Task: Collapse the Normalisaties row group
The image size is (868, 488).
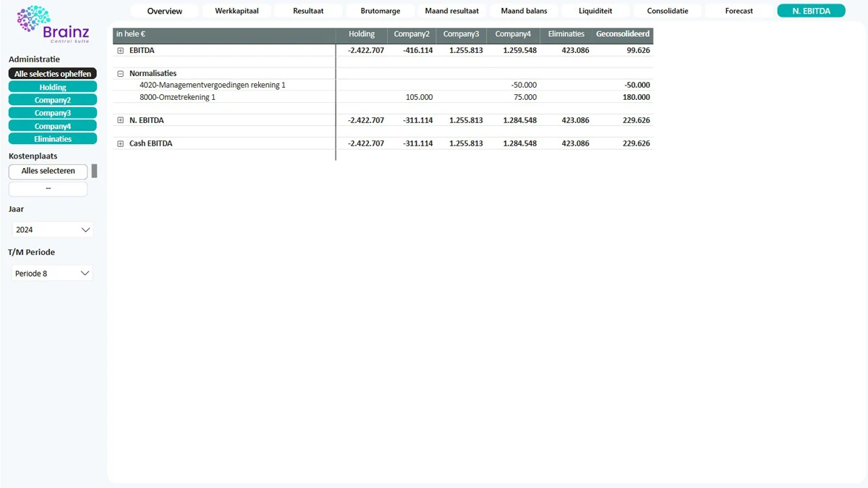Action: pyautogui.click(x=121, y=74)
